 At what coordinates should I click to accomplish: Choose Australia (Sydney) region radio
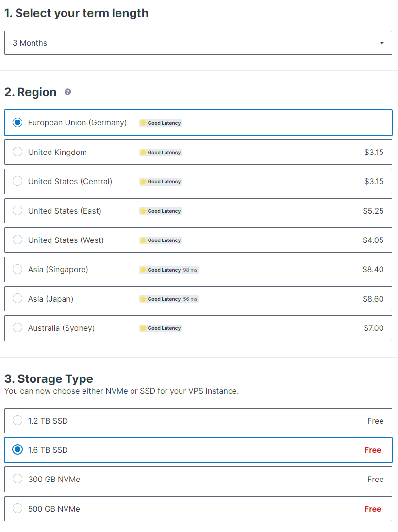[17, 328]
